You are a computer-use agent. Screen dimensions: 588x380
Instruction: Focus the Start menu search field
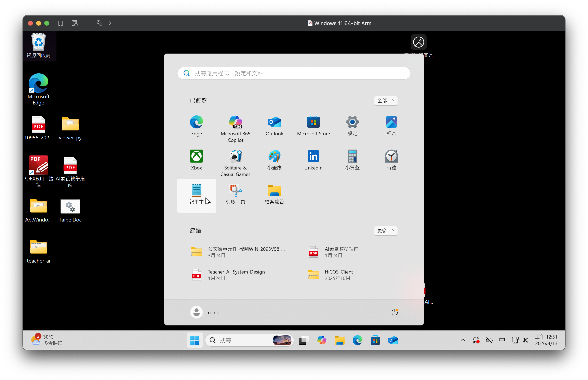[x=294, y=73]
